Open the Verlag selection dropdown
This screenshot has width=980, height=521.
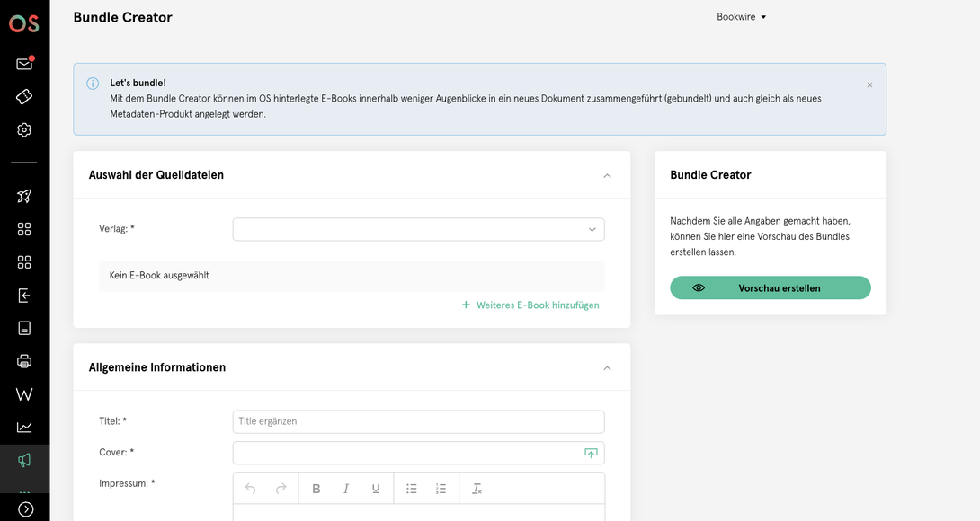click(x=418, y=229)
